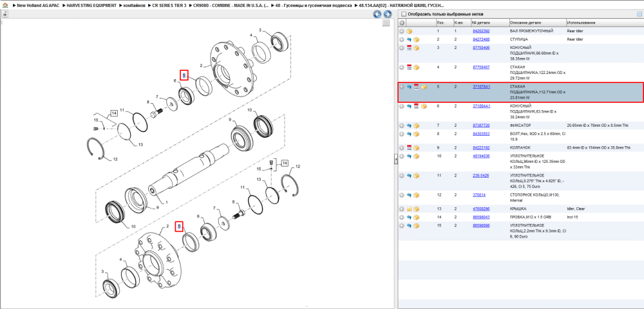Expand breadcrumb arrow before New Holland AG APAC
The image size is (644, 309).
(14, 6)
